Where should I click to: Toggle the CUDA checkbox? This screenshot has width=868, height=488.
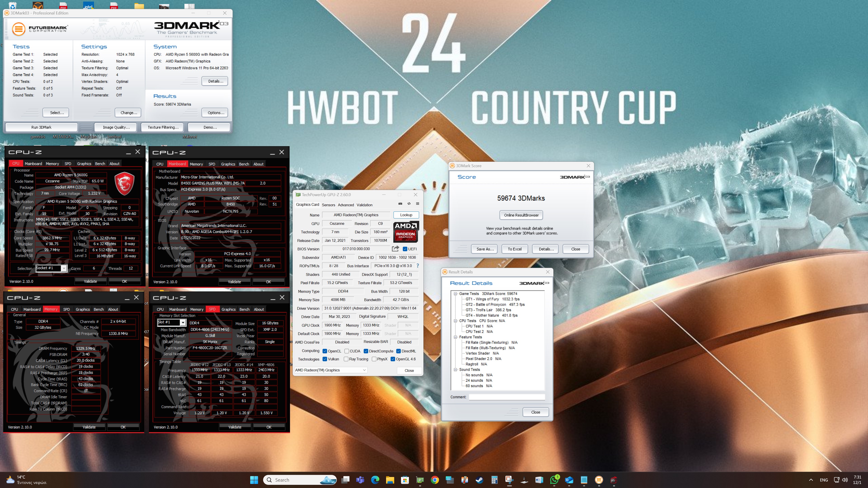pyautogui.click(x=346, y=351)
